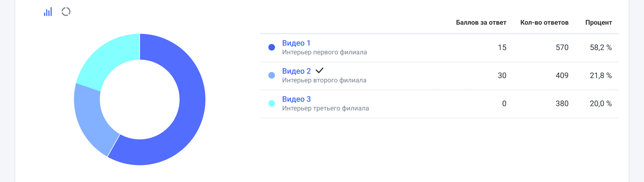Select the donut chart view icon
This screenshot has height=182, width=644.
pyautogui.click(x=66, y=12)
